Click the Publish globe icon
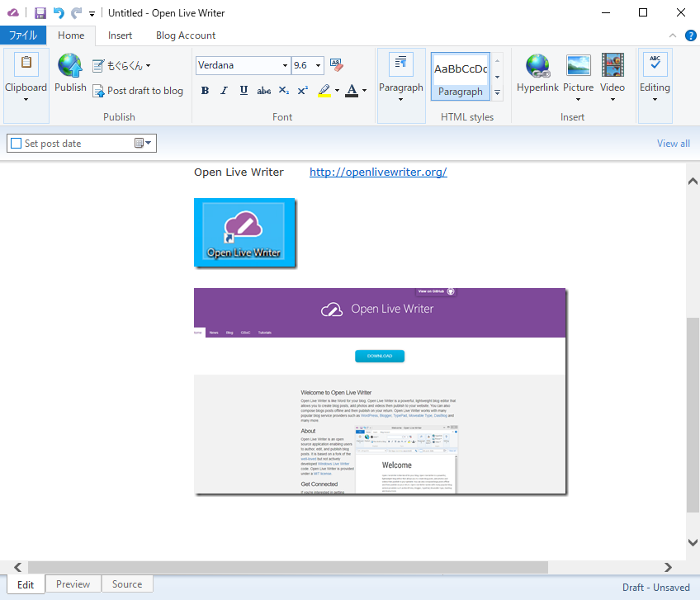 pyautogui.click(x=70, y=66)
